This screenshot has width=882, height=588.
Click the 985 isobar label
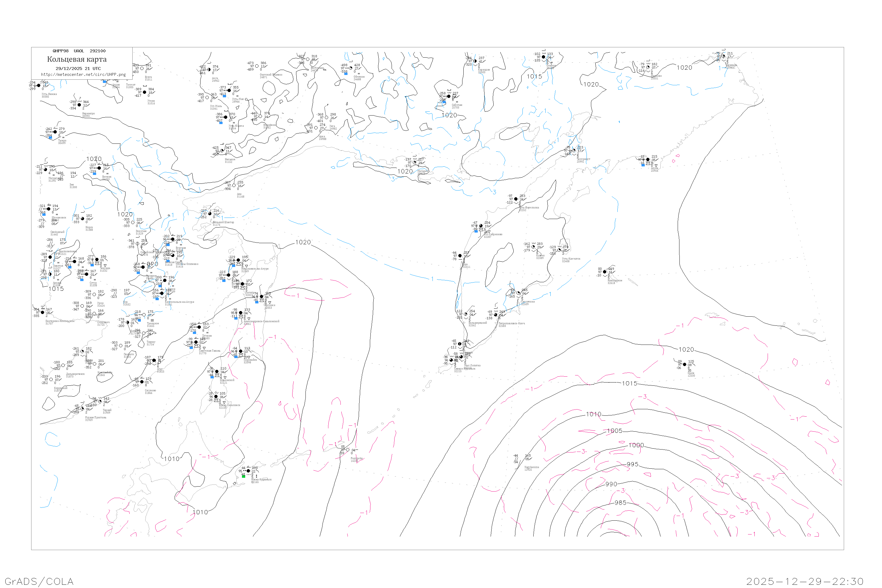620,502
